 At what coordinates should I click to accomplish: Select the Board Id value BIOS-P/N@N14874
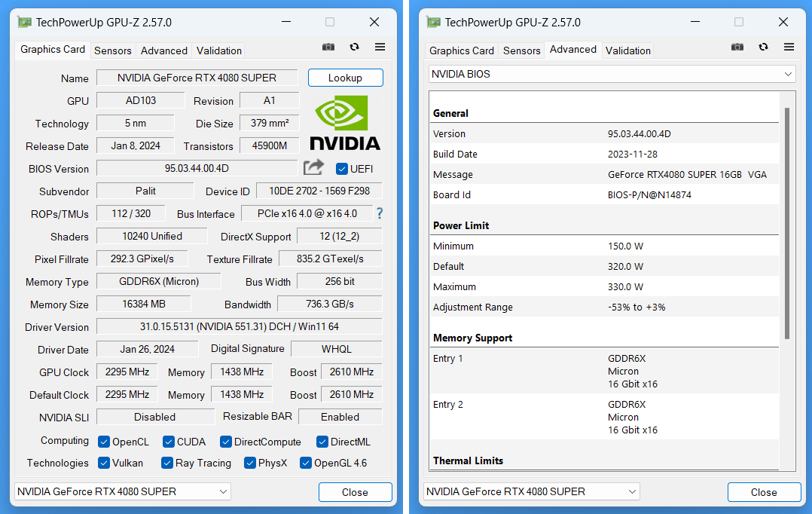coord(649,194)
